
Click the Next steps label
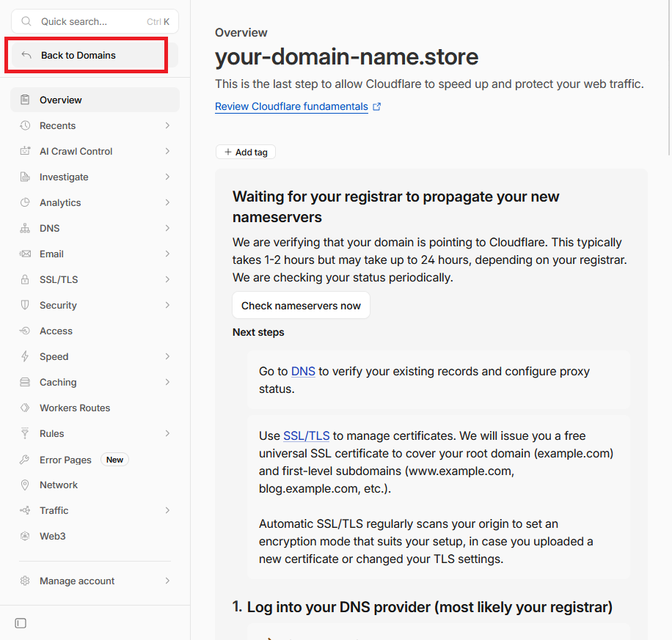[258, 332]
